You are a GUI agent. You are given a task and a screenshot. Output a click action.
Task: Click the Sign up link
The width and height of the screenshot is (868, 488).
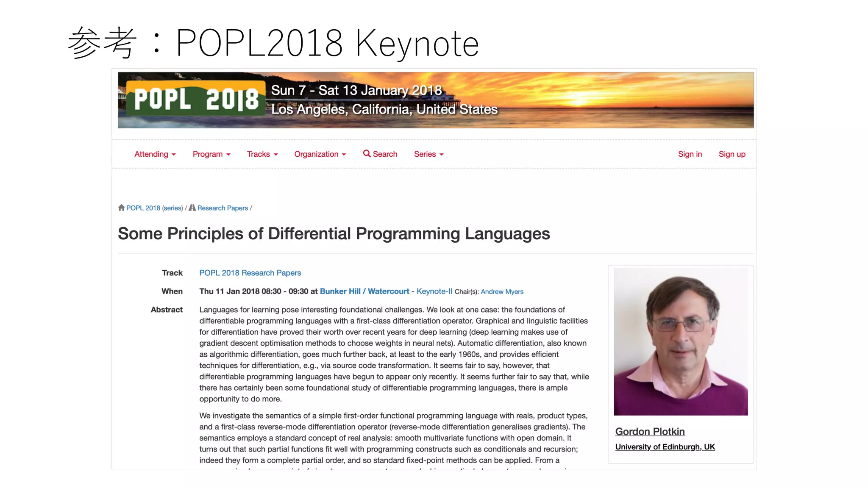tap(732, 154)
